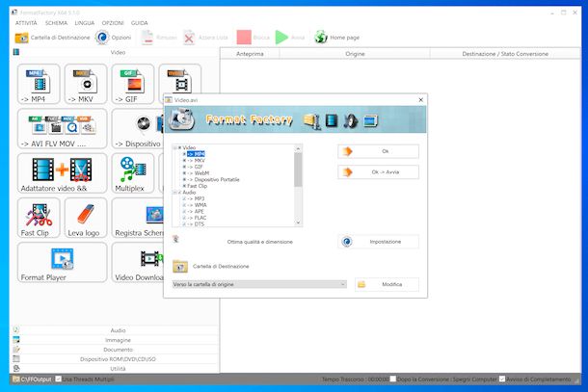Image resolution: width=588 pixels, height=392 pixels.
Task: Open the Multiplex tool
Action: pos(133,173)
